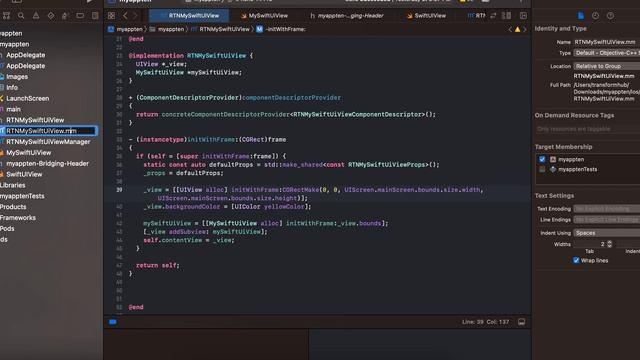Select myappten-Bridging-Header in the navigator
Image resolution: width=640 pixels, height=360 pixels.
[47, 163]
